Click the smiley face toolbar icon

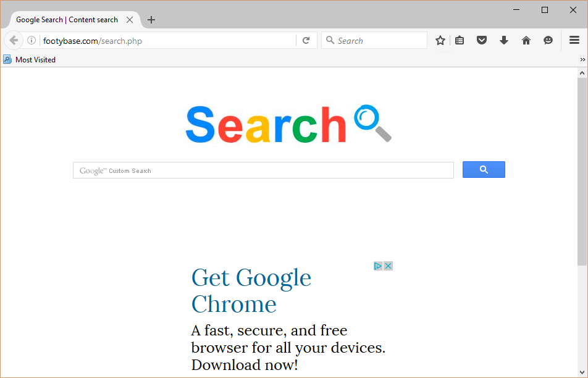(548, 41)
